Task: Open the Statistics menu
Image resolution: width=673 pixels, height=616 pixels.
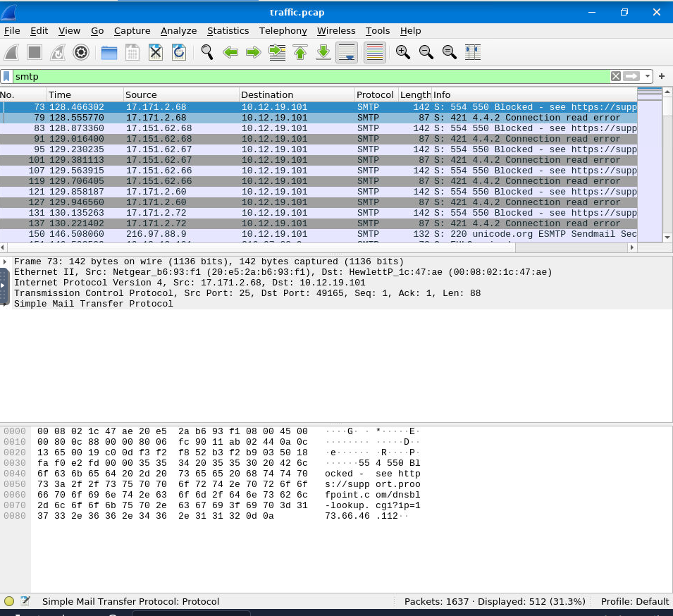Action: click(228, 31)
